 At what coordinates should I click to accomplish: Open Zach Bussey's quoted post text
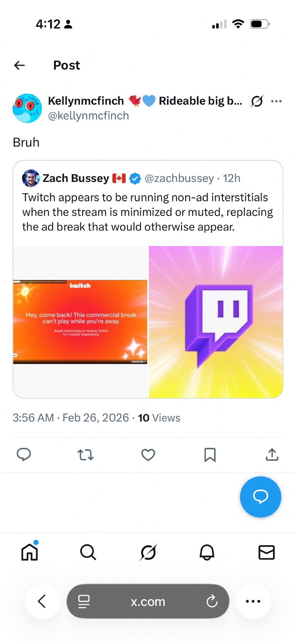click(x=148, y=212)
